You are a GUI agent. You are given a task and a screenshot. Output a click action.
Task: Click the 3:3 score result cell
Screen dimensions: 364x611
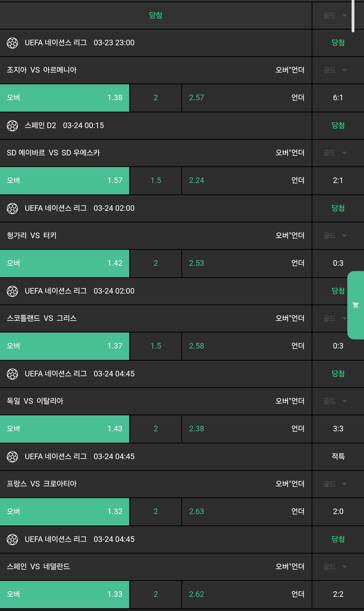338,429
